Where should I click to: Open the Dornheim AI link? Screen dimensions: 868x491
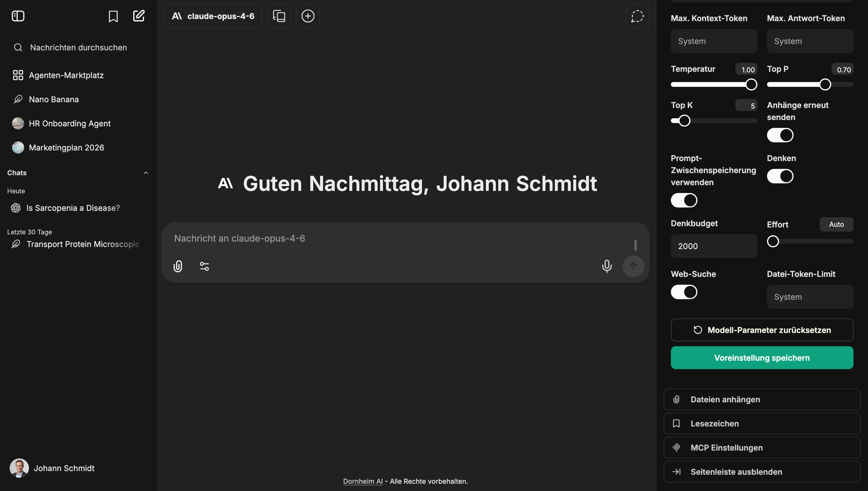[363, 481]
